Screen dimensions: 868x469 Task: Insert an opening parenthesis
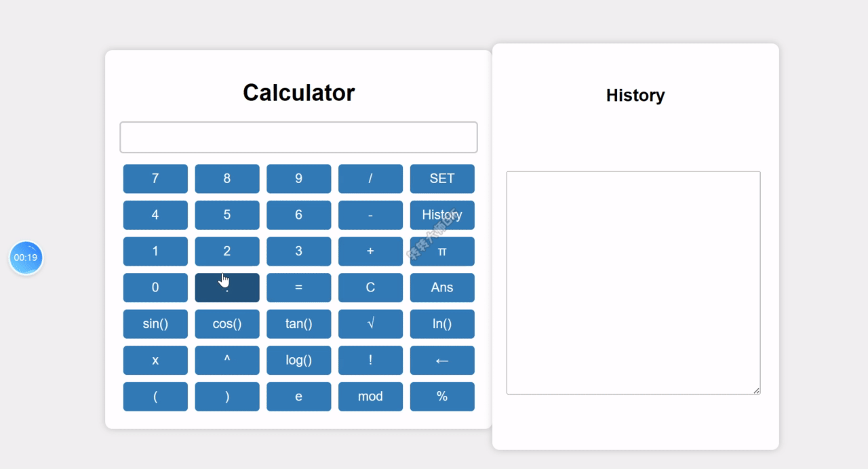(155, 396)
